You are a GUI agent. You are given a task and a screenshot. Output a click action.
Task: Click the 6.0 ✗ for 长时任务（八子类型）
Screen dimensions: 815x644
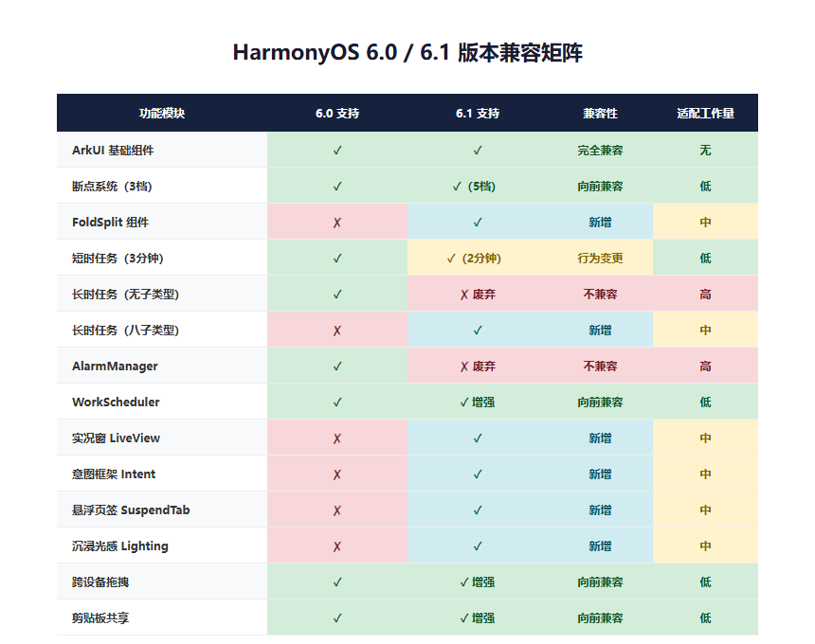tap(337, 331)
